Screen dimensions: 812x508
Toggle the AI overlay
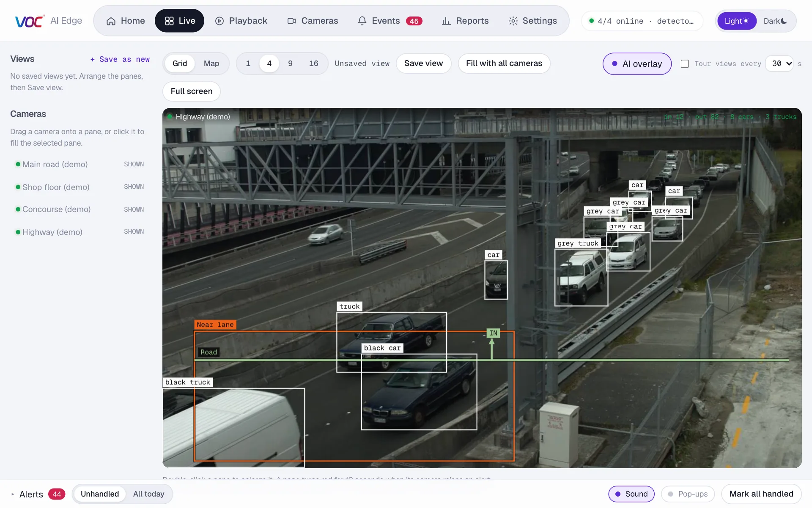click(x=637, y=63)
